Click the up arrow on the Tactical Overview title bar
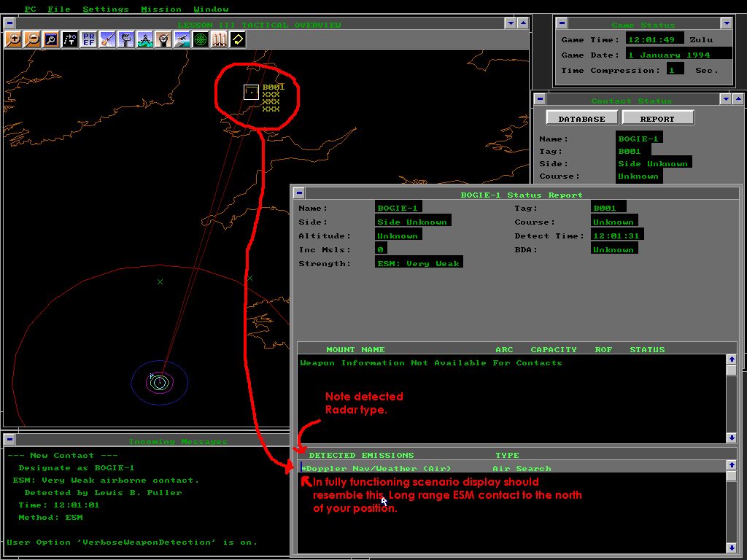 point(523,23)
